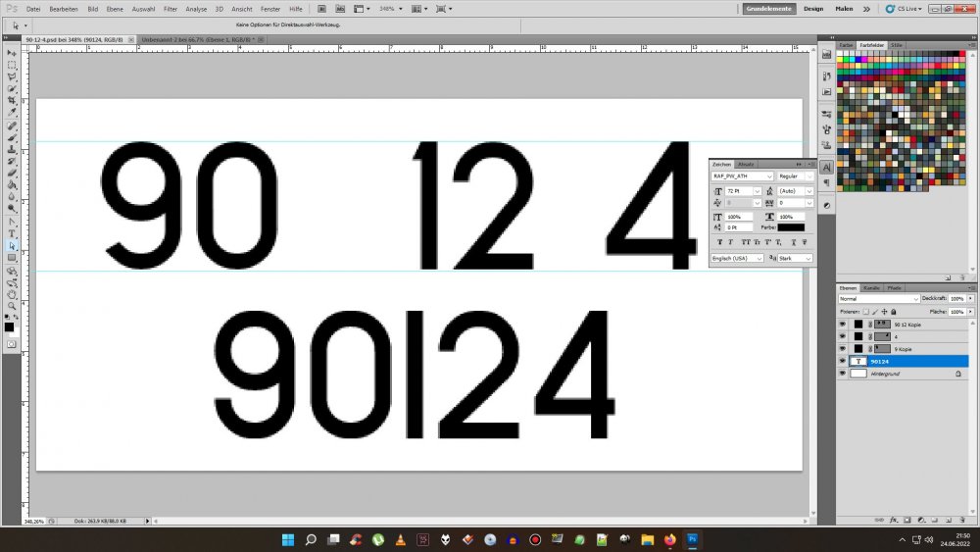Open the Bearbeiten menu
The width and height of the screenshot is (980, 552).
(x=64, y=9)
